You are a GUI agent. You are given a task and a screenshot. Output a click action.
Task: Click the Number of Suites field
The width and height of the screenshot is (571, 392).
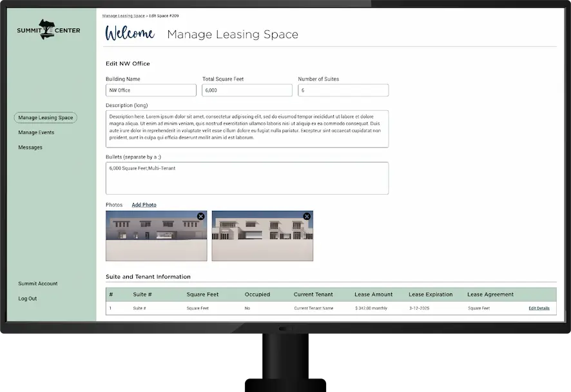(x=343, y=90)
